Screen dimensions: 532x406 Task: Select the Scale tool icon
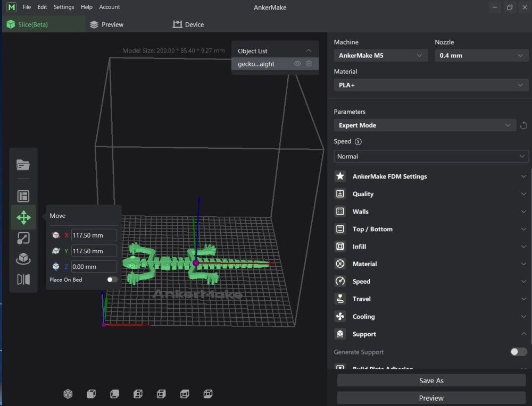point(23,238)
